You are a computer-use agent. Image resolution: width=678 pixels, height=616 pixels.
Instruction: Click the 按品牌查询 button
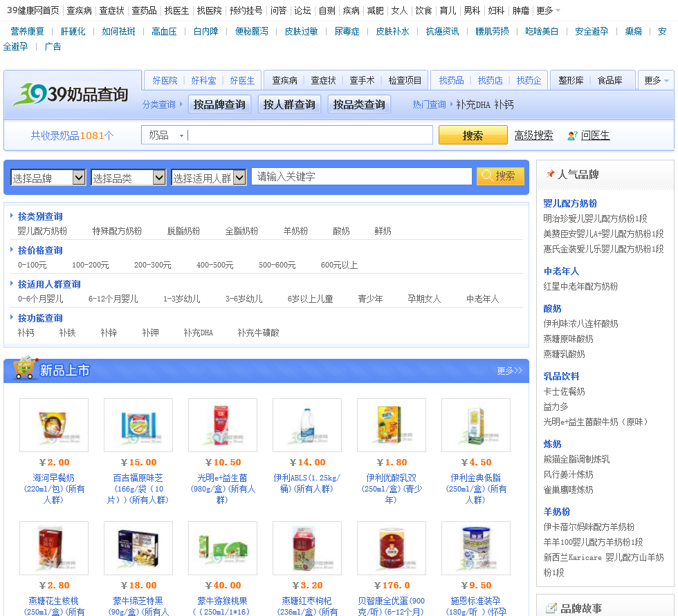(x=219, y=104)
